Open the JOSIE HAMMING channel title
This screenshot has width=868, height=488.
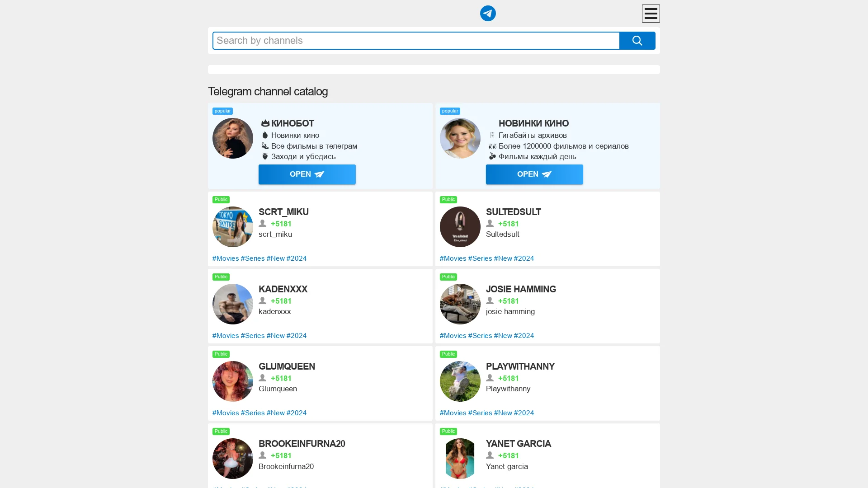pyautogui.click(x=521, y=289)
